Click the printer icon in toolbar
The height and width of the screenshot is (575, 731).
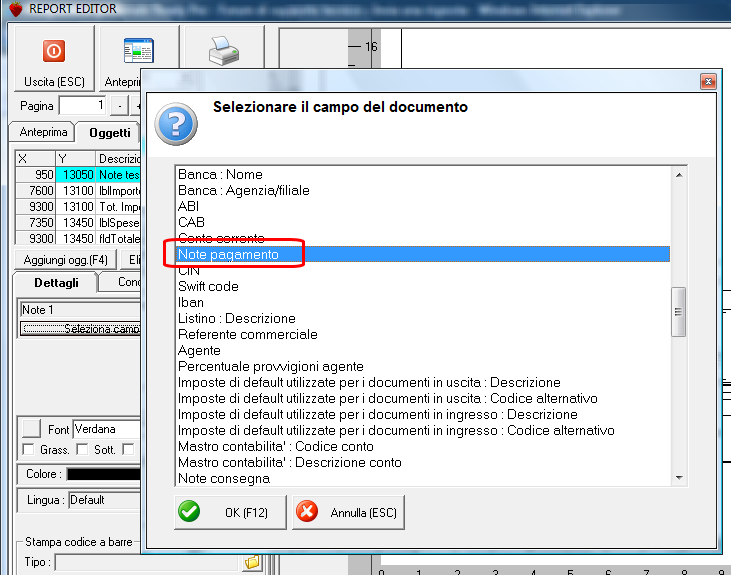(x=224, y=51)
